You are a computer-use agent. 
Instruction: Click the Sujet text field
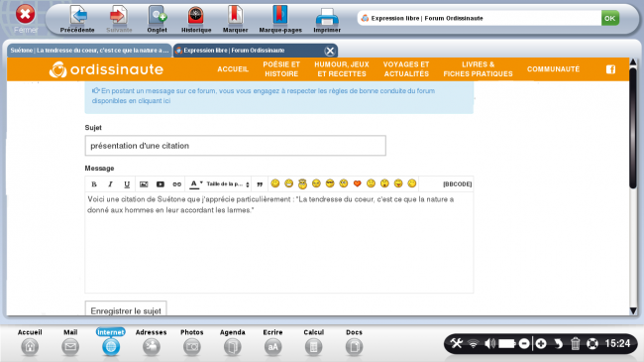(x=236, y=146)
